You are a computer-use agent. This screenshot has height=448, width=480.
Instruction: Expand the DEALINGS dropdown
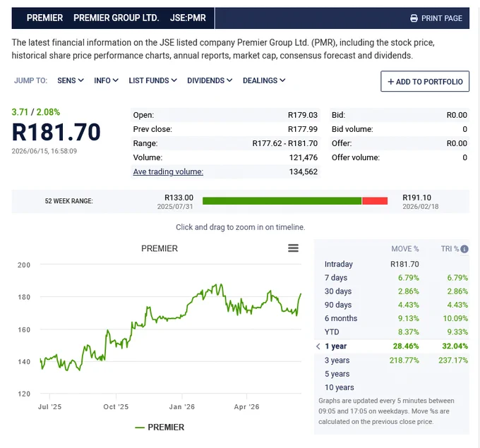[264, 80]
